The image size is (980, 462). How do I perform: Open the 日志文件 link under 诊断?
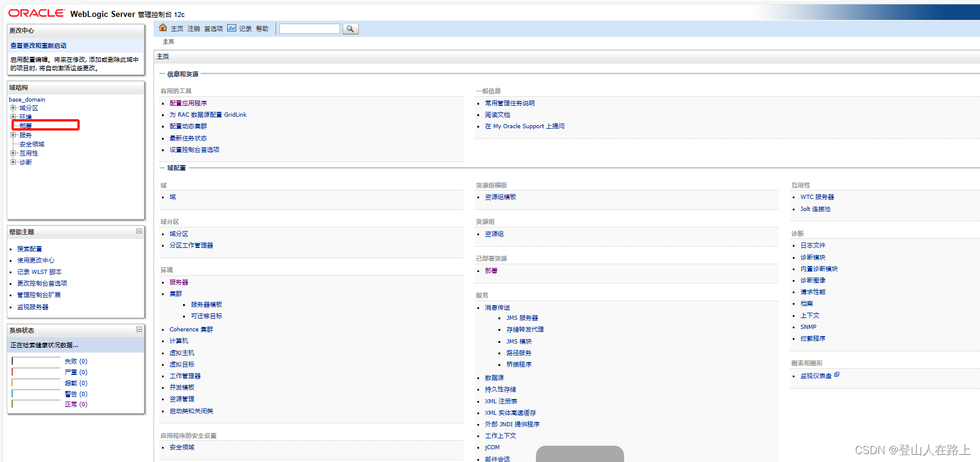point(813,245)
